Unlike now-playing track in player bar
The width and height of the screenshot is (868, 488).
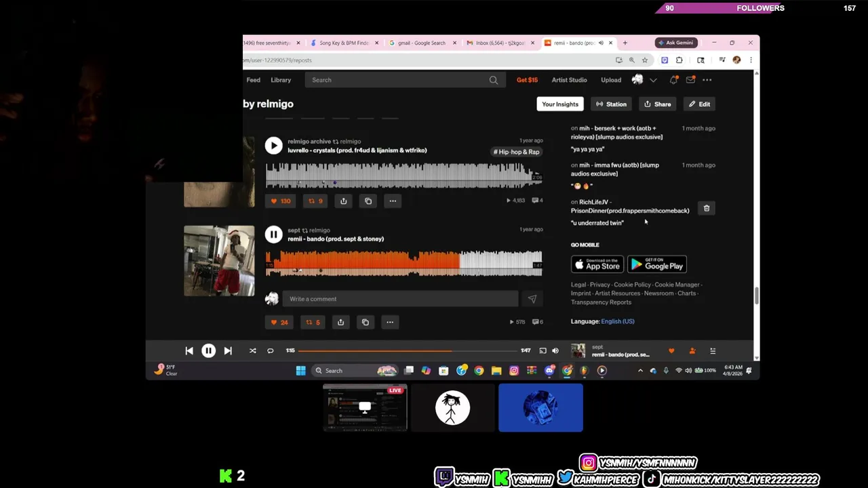pyautogui.click(x=671, y=350)
